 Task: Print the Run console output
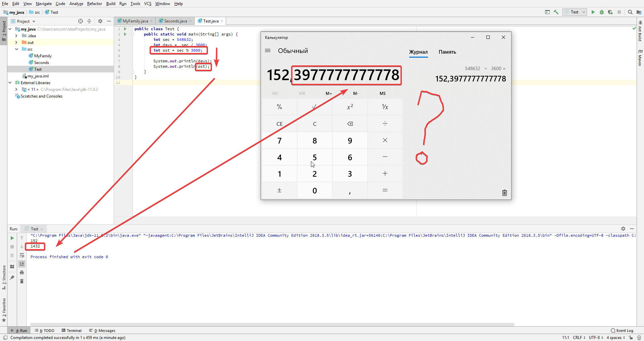(22, 273)
